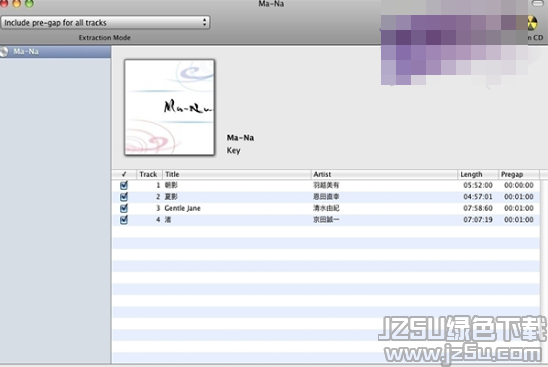The width and height of the screenshot is (548, 367).
Task: Click pregap value 00:01:00 of track 4
Action: [519, 220]
